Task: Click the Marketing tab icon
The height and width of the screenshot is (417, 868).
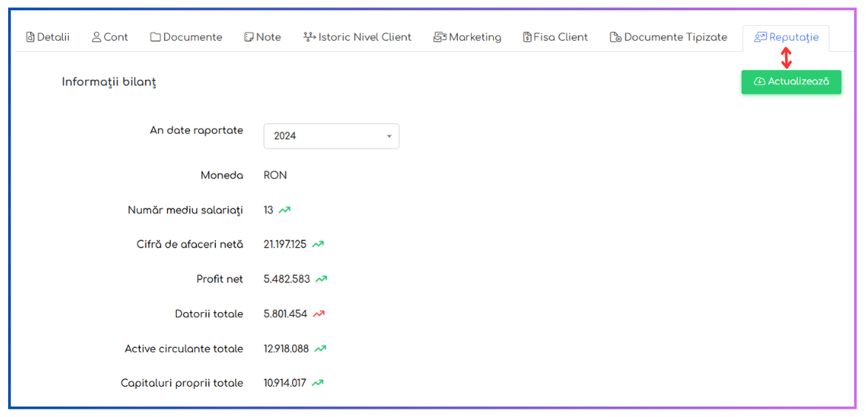Action: point(439,38)
